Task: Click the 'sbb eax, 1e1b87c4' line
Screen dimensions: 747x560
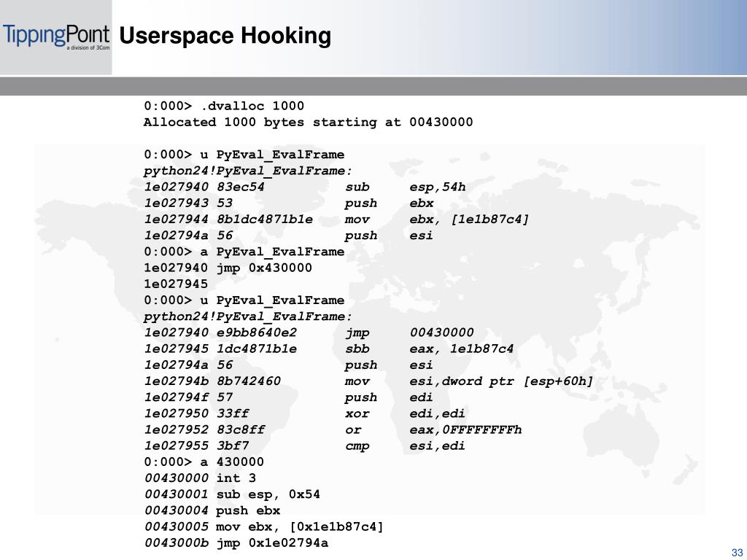Action: [329, 349]
